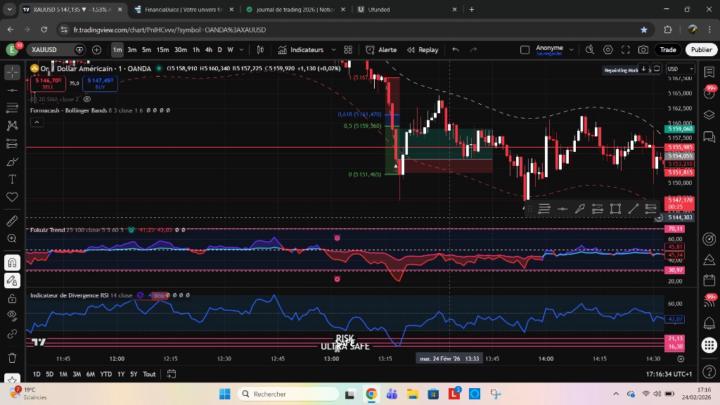Click the red SELL price button
Image resolution: width=720 pixels, height=405 pixels.
coord(48,82)
